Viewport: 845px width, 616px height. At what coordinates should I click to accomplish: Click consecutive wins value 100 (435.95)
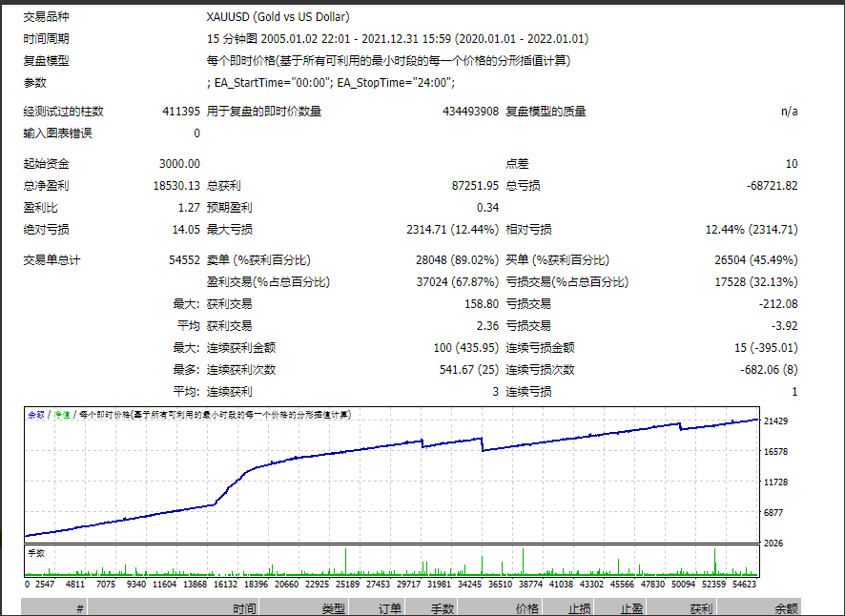tap(466, 348)
